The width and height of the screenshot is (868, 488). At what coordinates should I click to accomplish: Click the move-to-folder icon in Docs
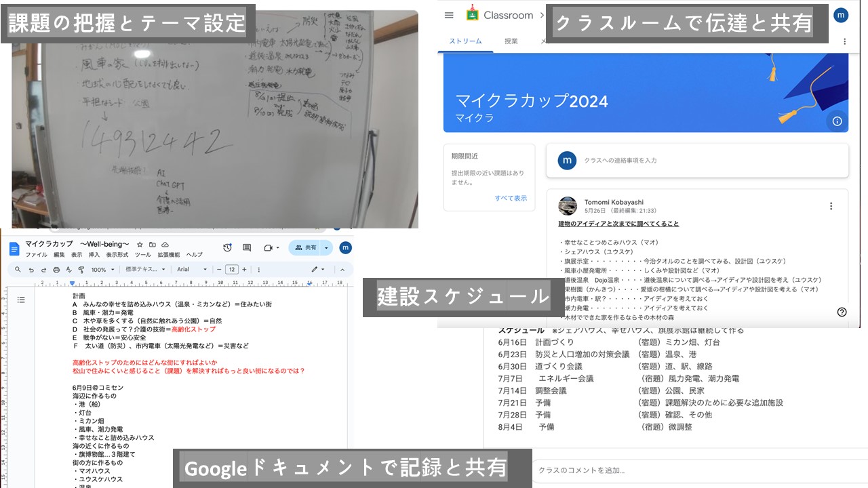[x=153, y=245]
